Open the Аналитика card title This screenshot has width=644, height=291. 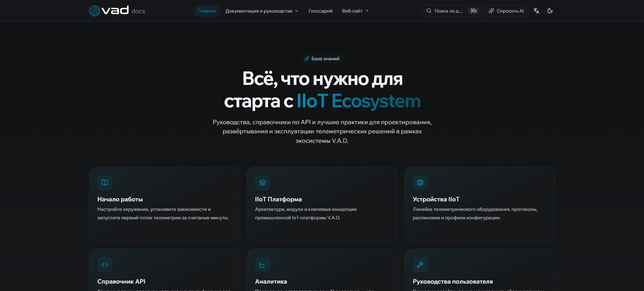coord(271,282)
